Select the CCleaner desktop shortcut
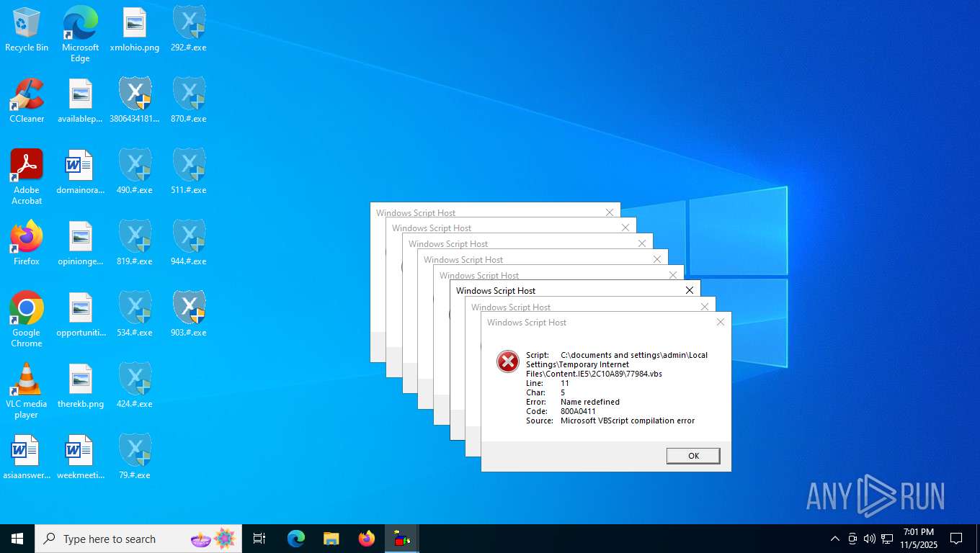Image resolution: width=980 pixels, height=553 pixels. [27, 101]
